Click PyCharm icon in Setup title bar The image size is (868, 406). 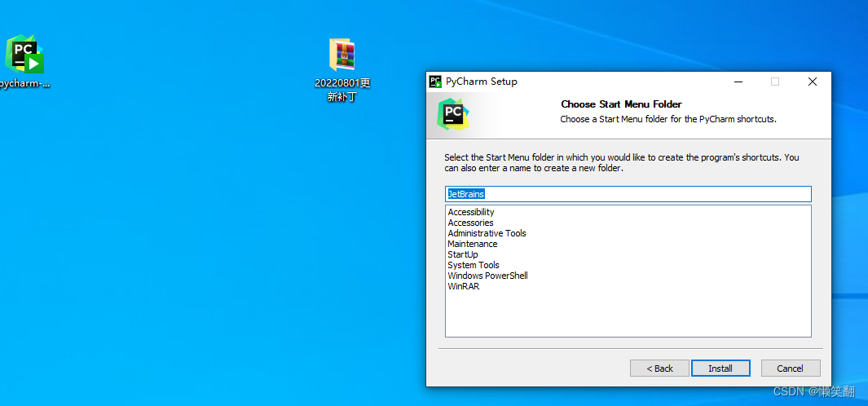[435, 82]
